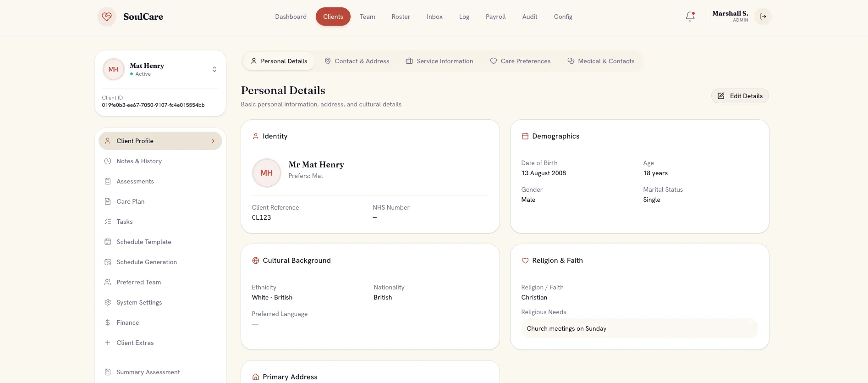Click the Client ID value text

click(153, 105)
